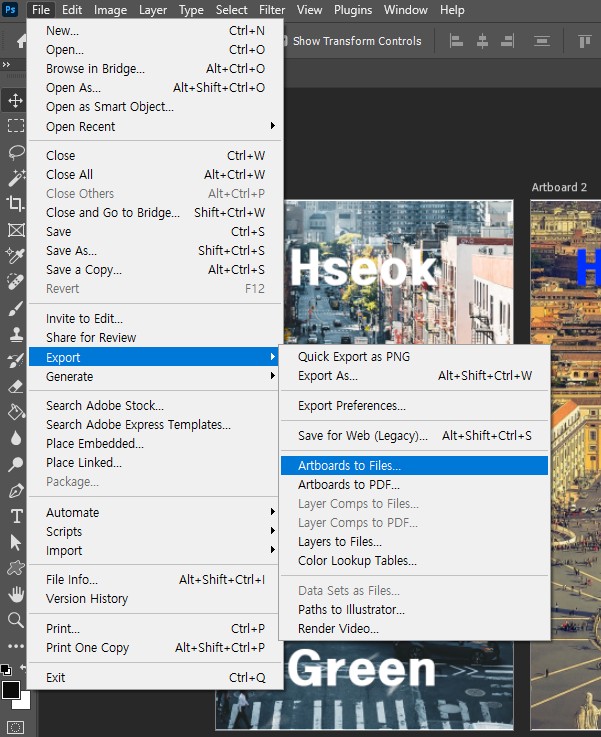Select the Lasso tool
The image size is (601, 737).
16,152
